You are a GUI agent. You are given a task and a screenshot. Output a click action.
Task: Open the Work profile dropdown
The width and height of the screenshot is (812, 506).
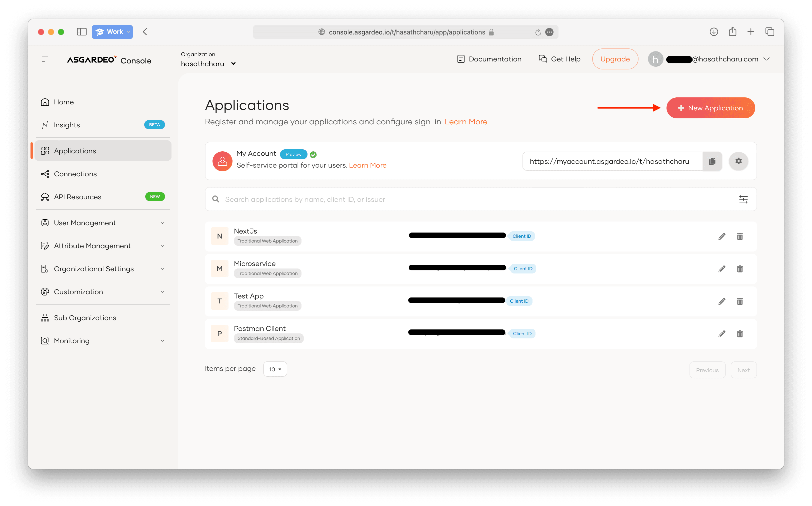coord(112,32)
